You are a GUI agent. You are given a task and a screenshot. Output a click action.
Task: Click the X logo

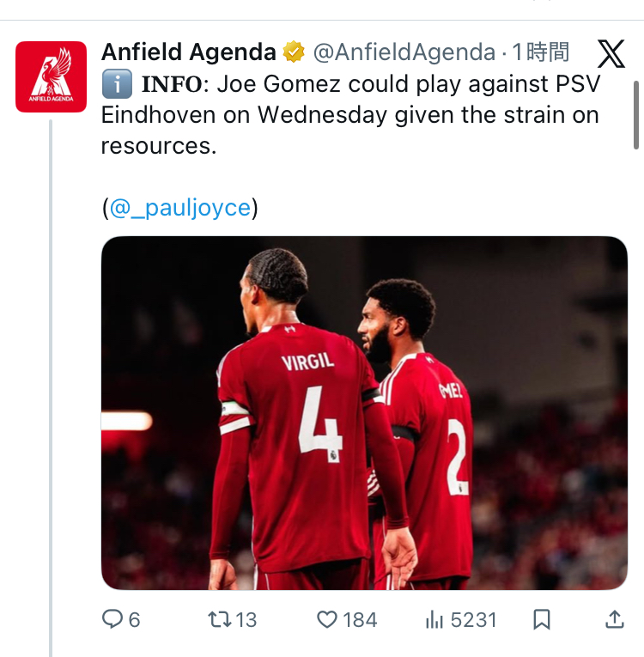tap(611, 54)
